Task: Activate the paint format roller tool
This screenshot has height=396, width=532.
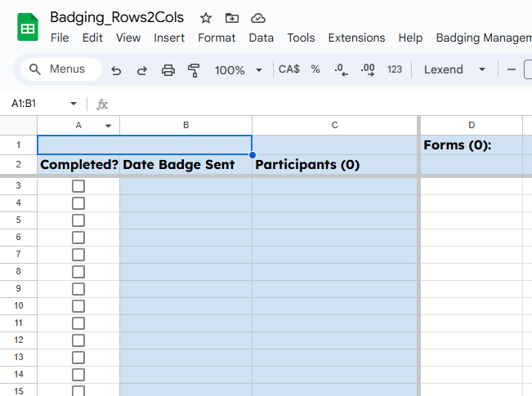Action: pos(194,70)
